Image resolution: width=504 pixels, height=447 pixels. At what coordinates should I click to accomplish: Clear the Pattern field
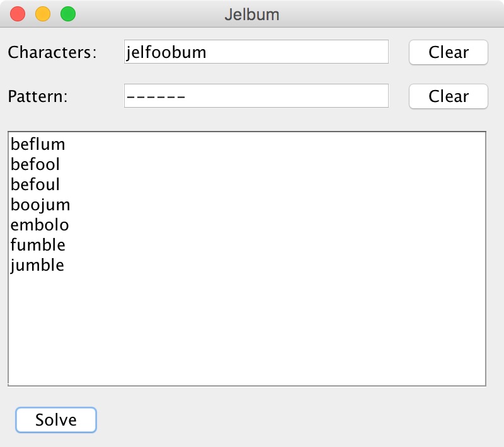pyautogui.click(x=448, y=96)
